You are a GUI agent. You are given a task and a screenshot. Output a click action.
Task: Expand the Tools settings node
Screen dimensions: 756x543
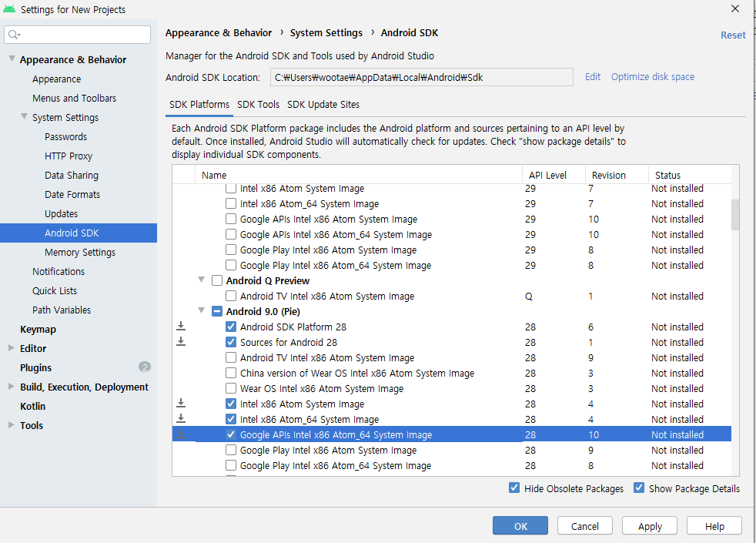(12, 425)
